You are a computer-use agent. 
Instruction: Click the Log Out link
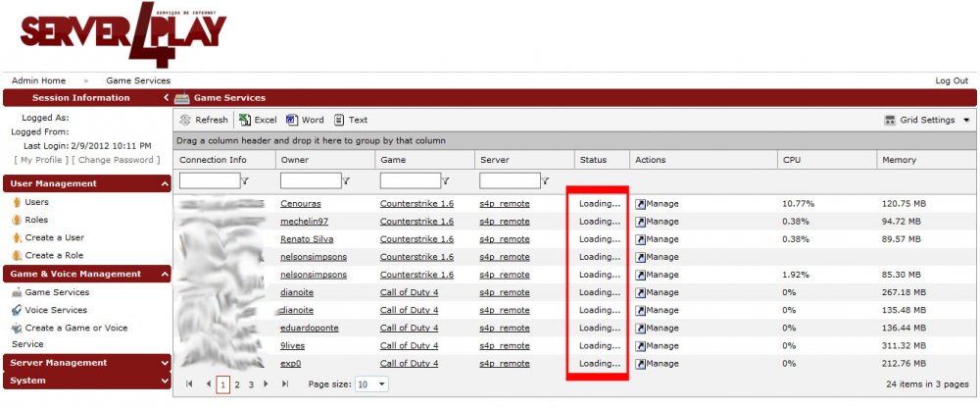coord(952,80)
